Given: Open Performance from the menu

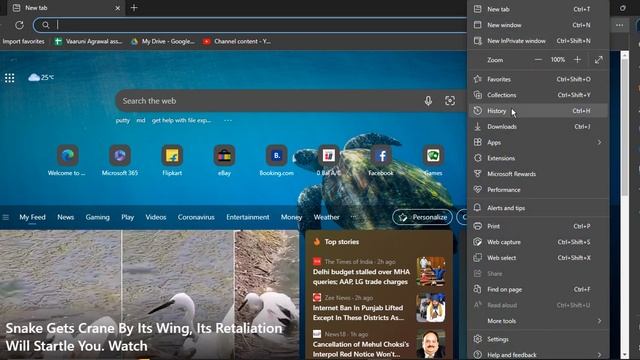Looking at the screenshot, I should (x=538, y=190).
